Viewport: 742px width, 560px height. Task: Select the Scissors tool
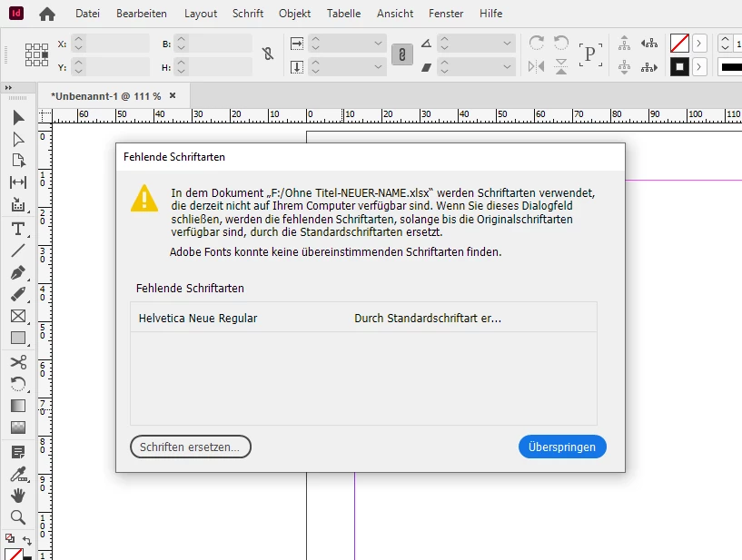(x=18, y=362)
